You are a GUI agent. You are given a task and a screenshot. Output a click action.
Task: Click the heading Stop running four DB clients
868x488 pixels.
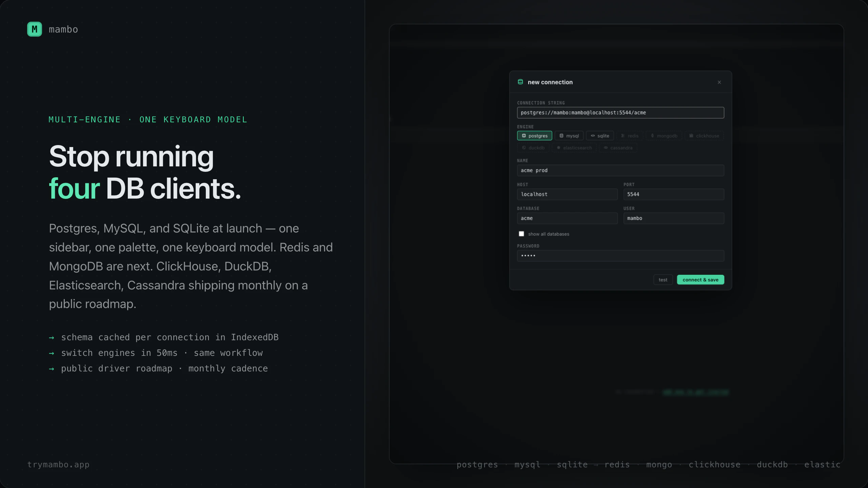pos(145,172)
